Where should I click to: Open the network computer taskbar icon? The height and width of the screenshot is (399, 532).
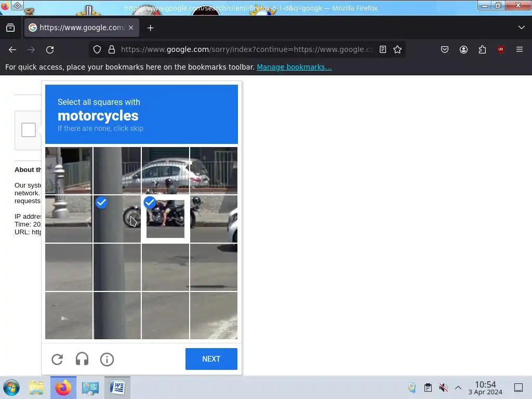click(x=90, y=388)
